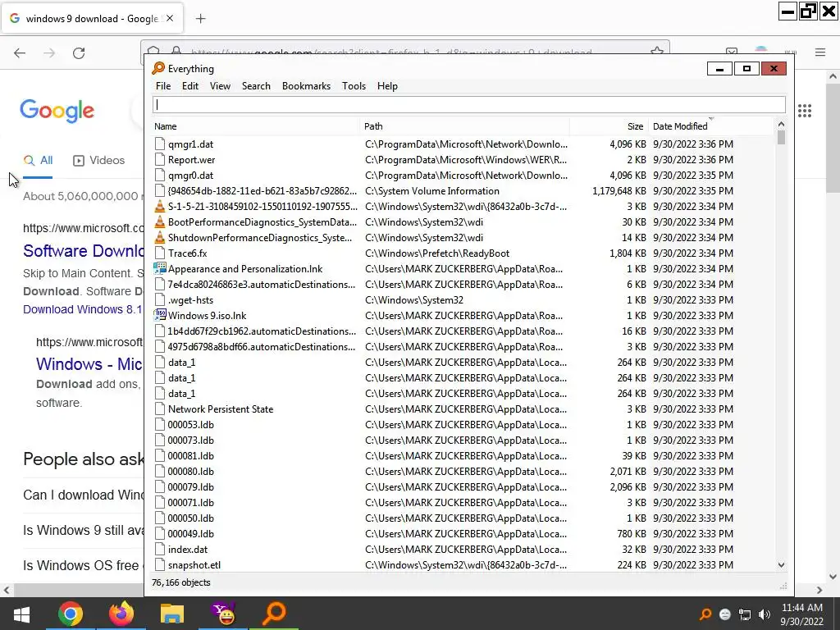The image size is (840, 630).
Task: Open File Explorer from the taskbar
Action: (172, 614)
